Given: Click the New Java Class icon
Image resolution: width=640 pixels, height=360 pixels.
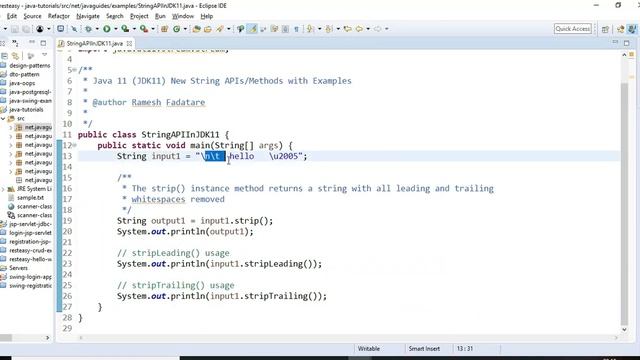Looking at the screenshot, I should point(176,29).
